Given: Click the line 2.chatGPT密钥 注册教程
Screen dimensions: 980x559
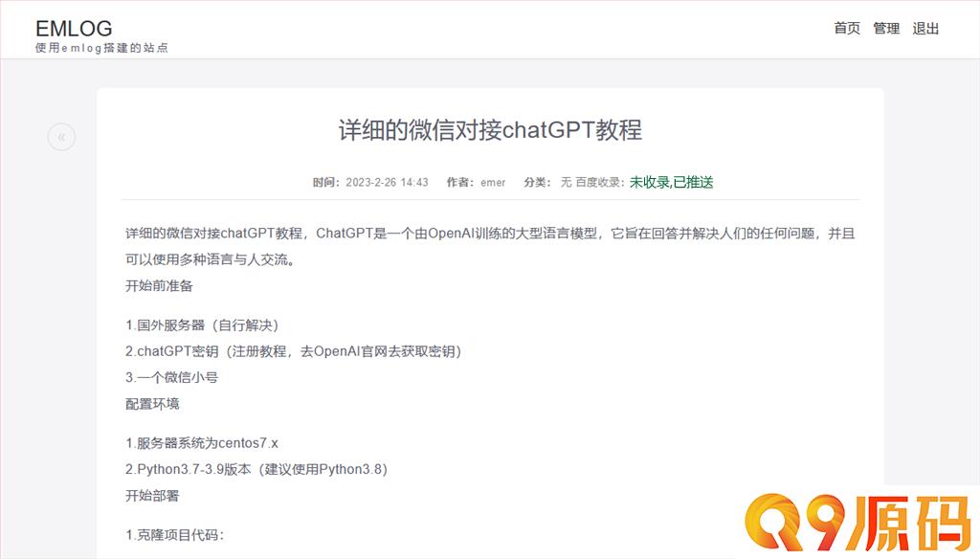Looking at the screenshot, I should (293, 351).
